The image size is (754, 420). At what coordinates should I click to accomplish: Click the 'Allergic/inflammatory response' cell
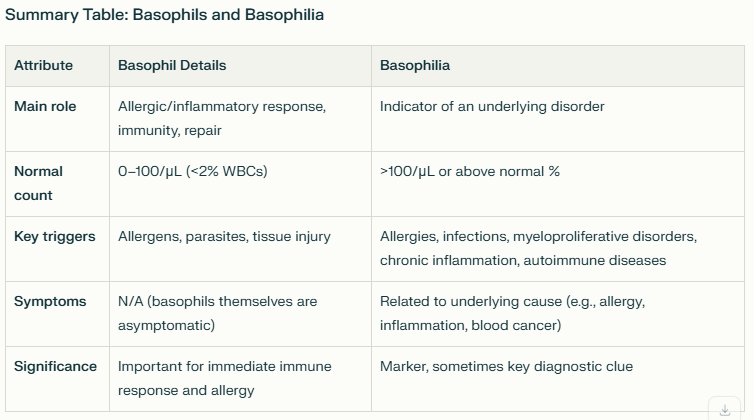coord(221,118)
